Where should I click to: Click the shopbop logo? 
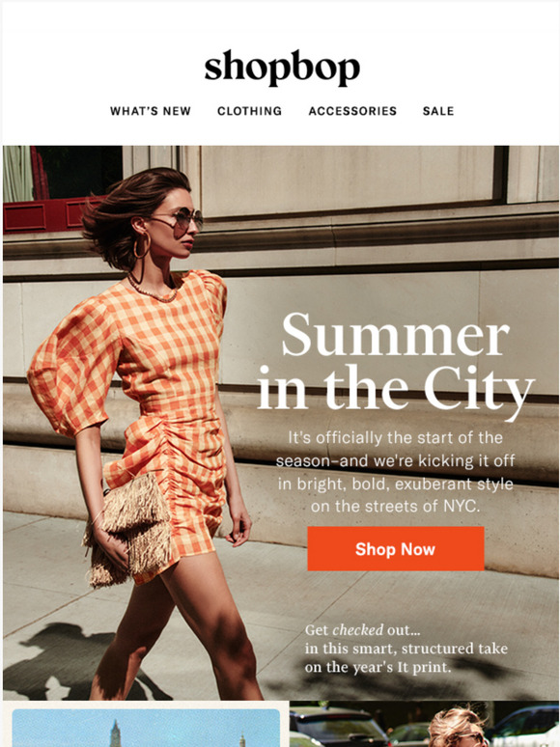click(x=282, y=69)
